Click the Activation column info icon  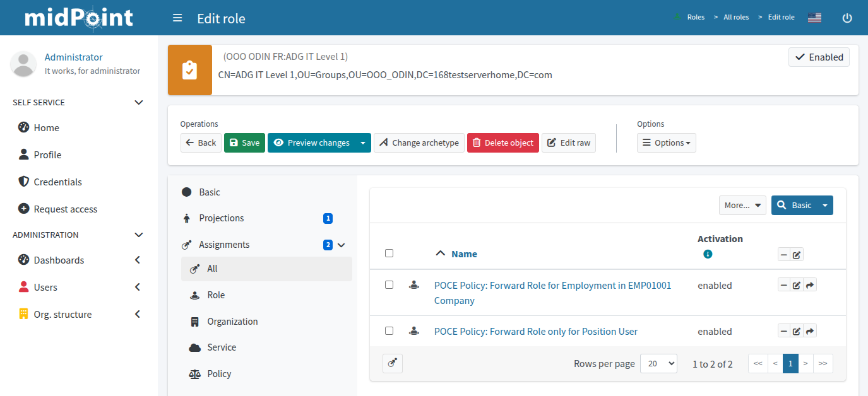(708, 254)
